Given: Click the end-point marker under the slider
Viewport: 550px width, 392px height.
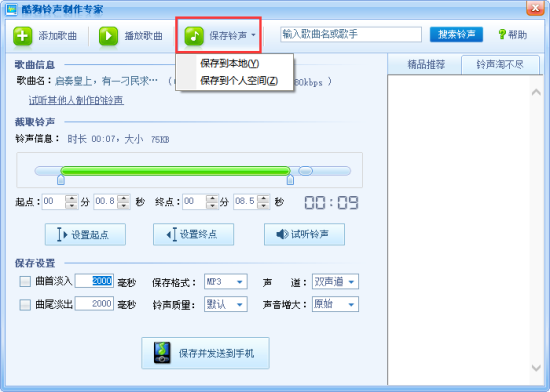Looking at the screenshot, I should pos(290,180).
